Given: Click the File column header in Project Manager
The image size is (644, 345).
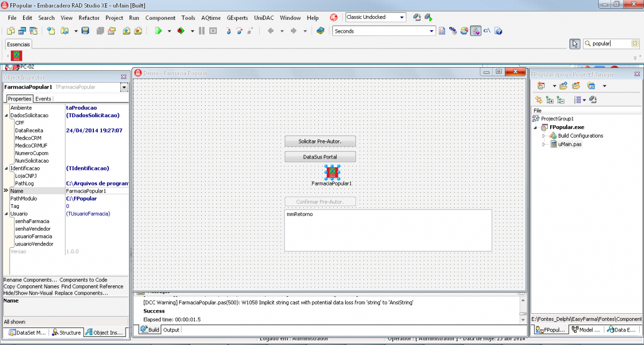Looking at the screenshot, I should [587, 110].
